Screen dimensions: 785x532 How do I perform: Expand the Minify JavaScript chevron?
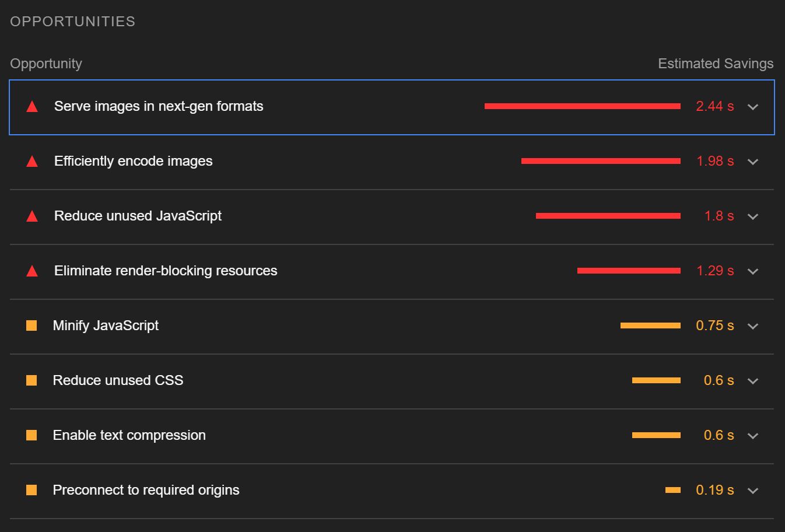tap(753, 326)
